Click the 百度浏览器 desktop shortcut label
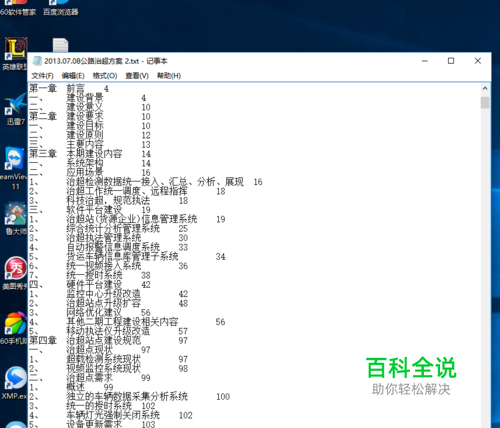 pyautogui.click(x=61, y=12)
